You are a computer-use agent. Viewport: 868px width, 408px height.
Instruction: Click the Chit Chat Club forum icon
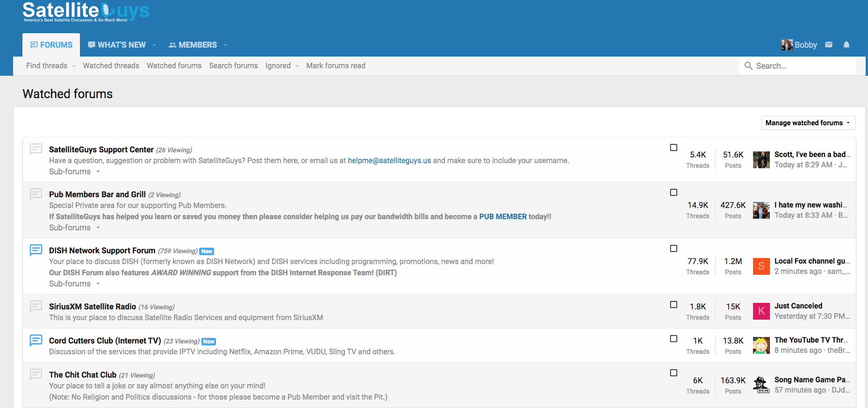point(36,374)
